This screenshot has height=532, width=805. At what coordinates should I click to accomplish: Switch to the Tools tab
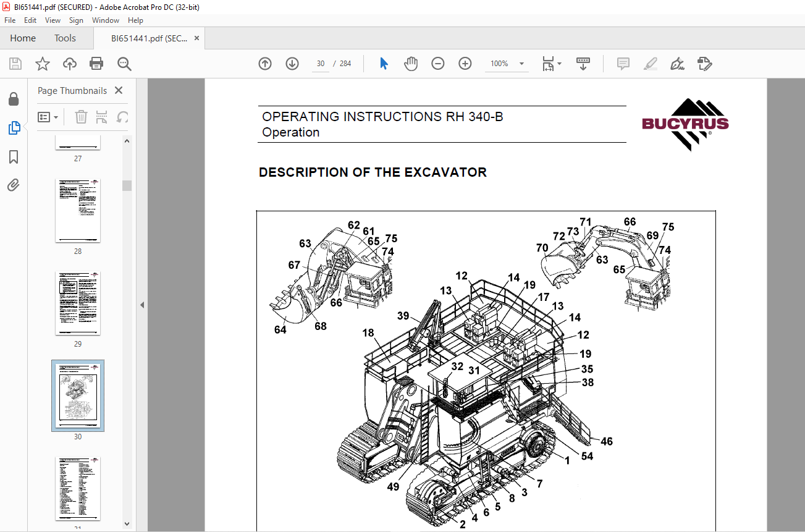(65, 38)
